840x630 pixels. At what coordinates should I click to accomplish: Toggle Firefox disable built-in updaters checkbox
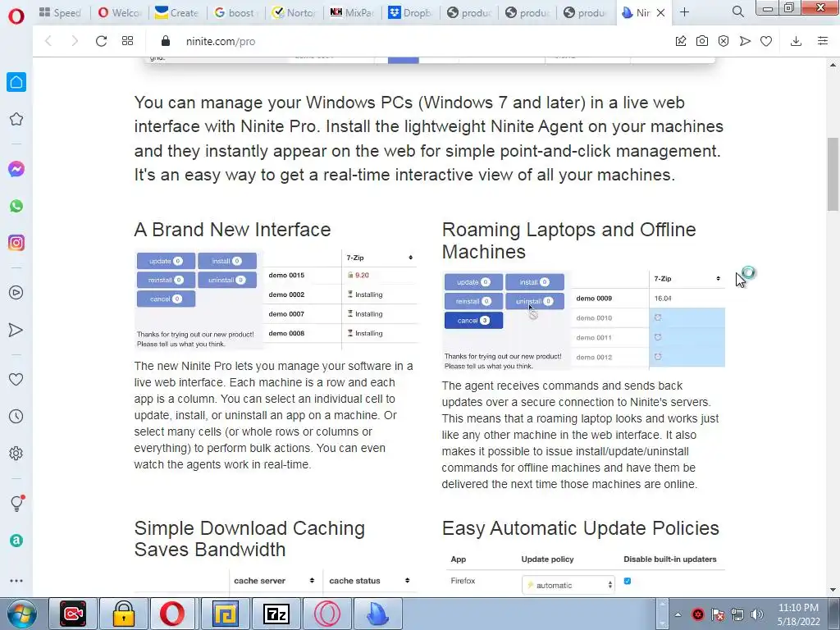pyautogui.click(x=628, y=582)
